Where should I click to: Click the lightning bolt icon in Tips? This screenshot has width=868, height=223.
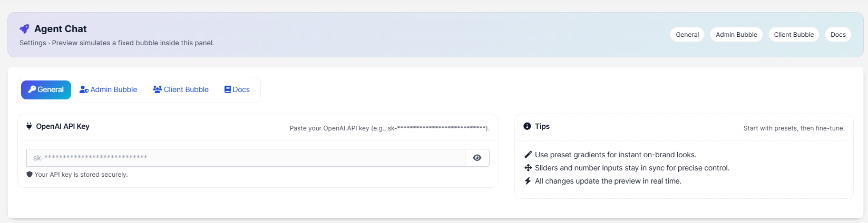528,181
